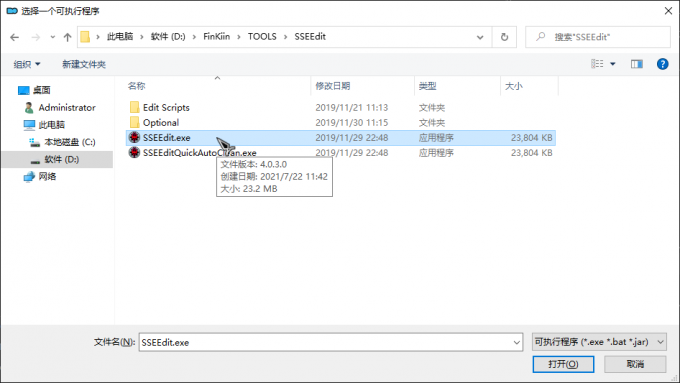Open recent locations dropdown arrow
The width and height of the screenshot is (680, 383).
tap(52, 37)
